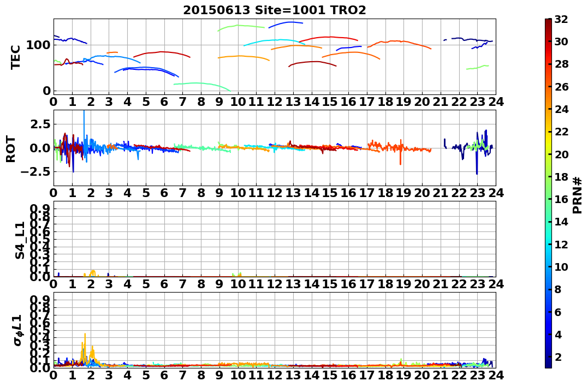Click the 2.5 tick on the ROT axis
The height and width of the screenshot is (387, 588).
click(x=39, y=124)
